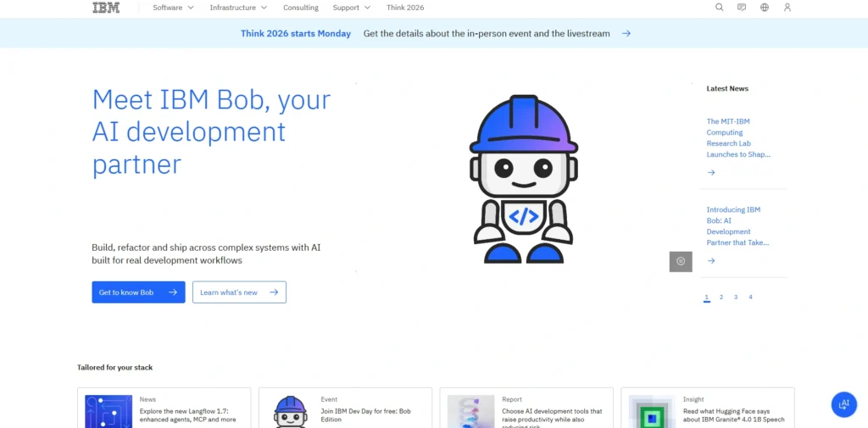Go to carousel slide 1
This screenshot has height=428, width=868.
pyautogui.click(x=707, y=297)
